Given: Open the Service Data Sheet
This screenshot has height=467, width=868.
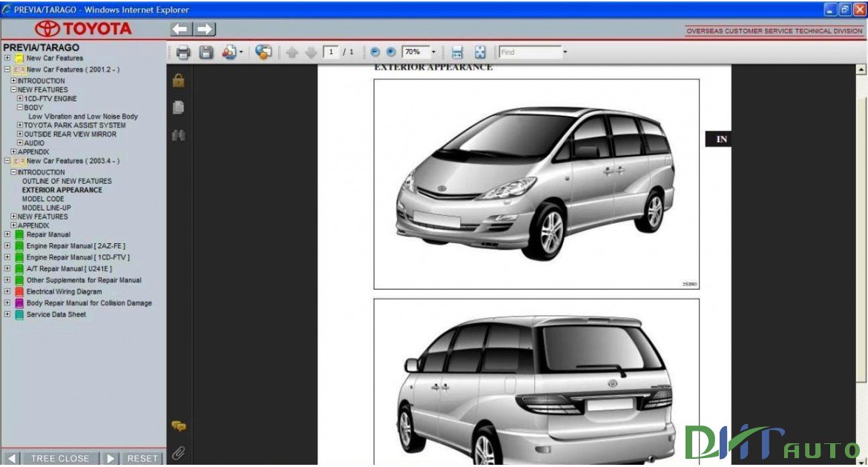Looking at the screenshot, I should point(56,314).
